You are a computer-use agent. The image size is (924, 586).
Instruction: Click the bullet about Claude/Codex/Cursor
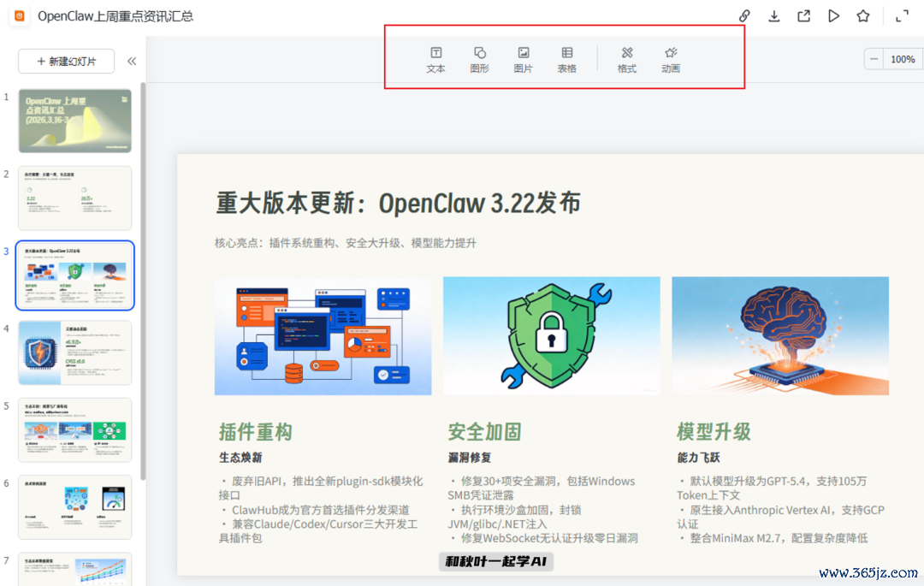(x=319, y=531)
